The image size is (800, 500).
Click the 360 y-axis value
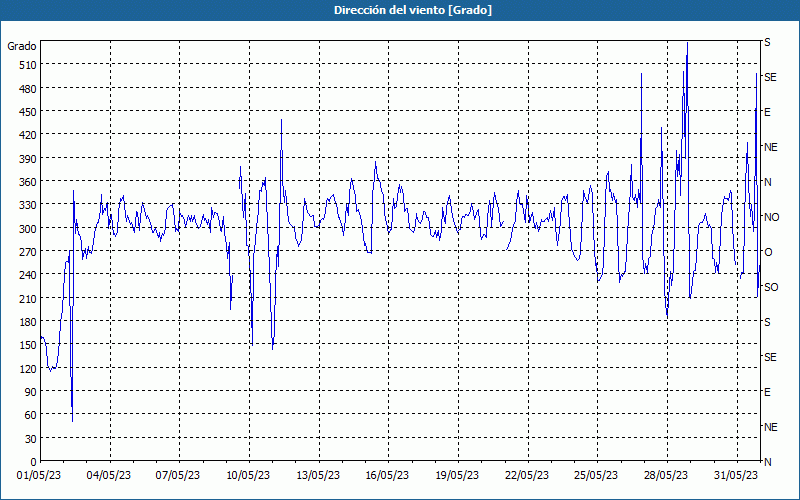tap(28, 182)
